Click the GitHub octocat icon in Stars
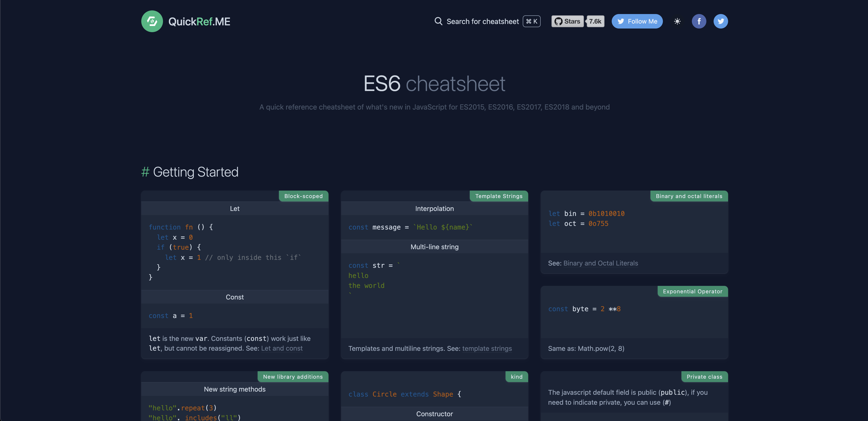This screenshot has height=421, width=868. (x=558, y=21)
